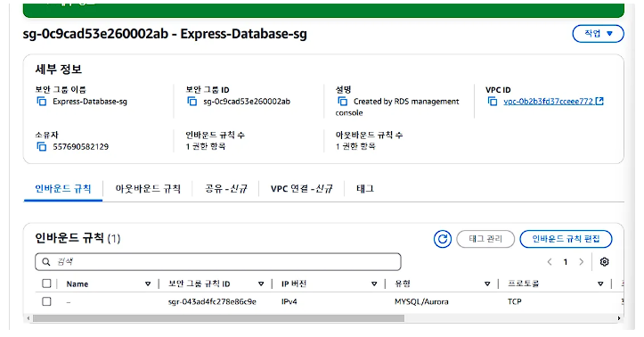Sort by Name column arrow
644x337 pixels.
(148, 284)
